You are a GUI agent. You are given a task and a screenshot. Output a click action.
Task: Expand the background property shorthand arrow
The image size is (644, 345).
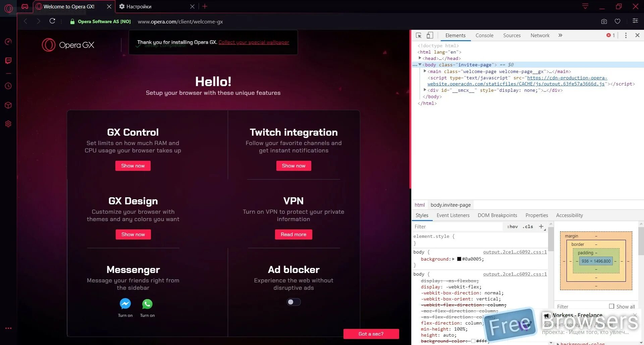(x=453, y=259)
